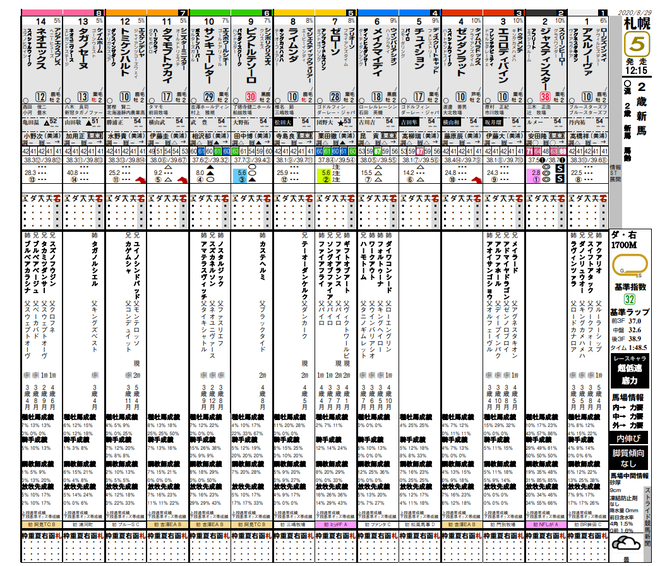
Task: Click the gold race number 5 badge
Action: [x=637, y=46]
